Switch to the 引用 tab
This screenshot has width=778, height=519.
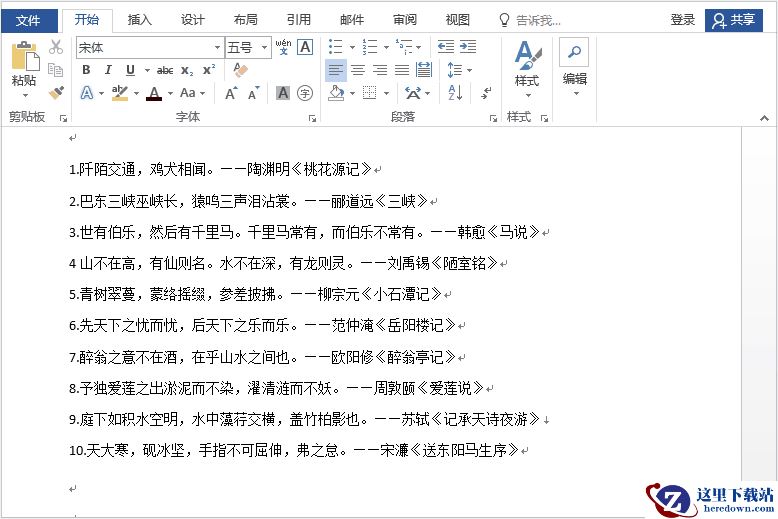[299, 20]
